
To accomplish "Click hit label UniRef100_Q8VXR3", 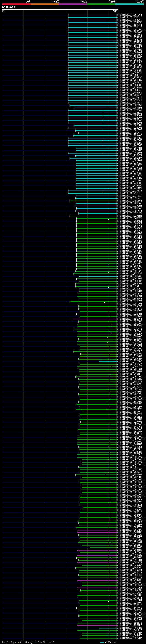I will click(131, 45).
